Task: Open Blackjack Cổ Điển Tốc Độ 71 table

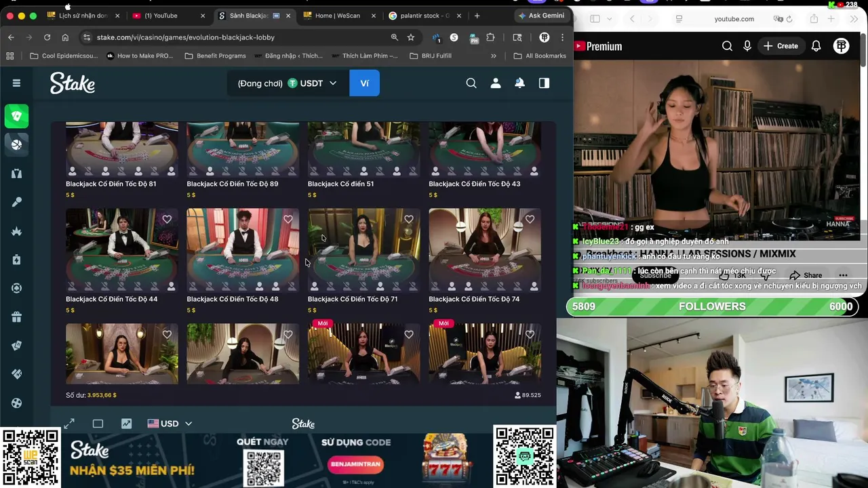Action: pyautogui.click(x=363, y=249)
